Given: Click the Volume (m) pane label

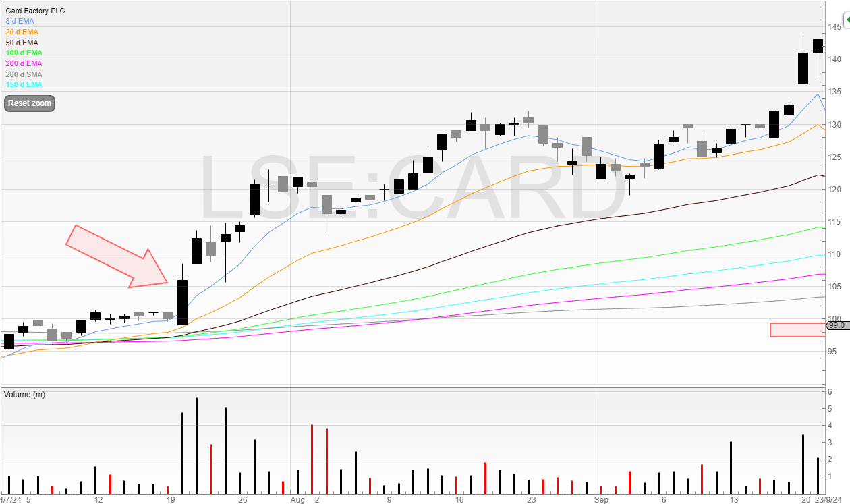Looking at the screenshot, I should pyautogui.click(x=24, y=394).
